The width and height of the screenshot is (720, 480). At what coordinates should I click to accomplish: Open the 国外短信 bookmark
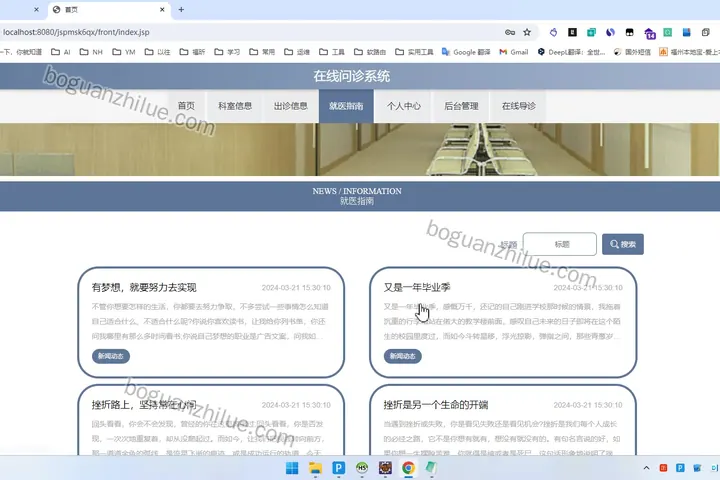coord(632,52)
